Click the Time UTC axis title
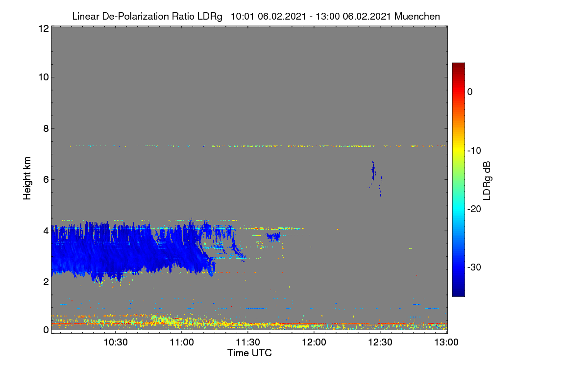588x392 pixels. (249, 353)
